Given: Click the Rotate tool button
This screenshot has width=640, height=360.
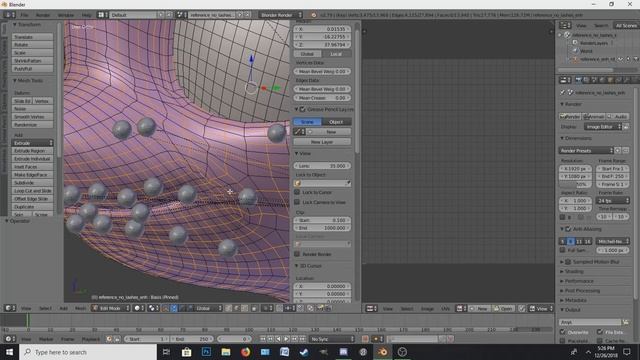Looking at the screenshot, I should [32, 44].
